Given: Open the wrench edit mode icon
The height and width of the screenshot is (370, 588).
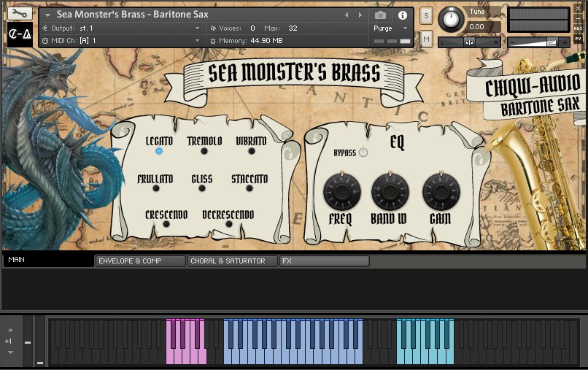Looking at the screenshot, I should point(19,13).
